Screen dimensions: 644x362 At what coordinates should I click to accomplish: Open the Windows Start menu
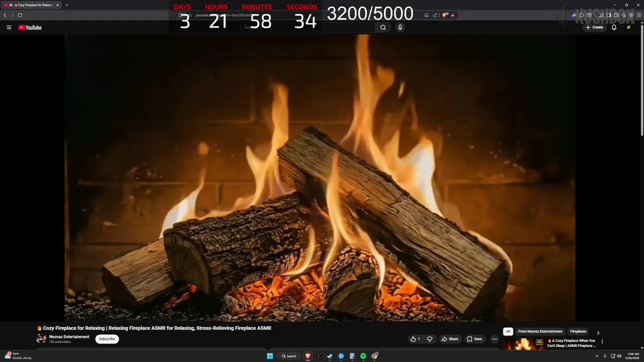[x=270, y=356]
